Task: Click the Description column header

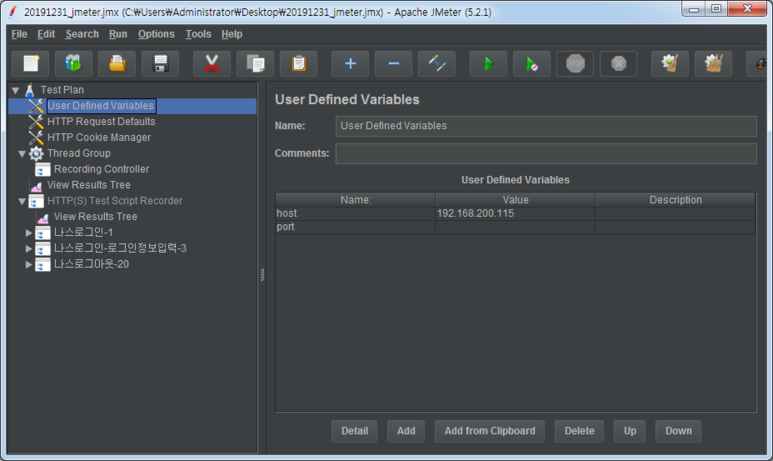Action: click(675, 200)
